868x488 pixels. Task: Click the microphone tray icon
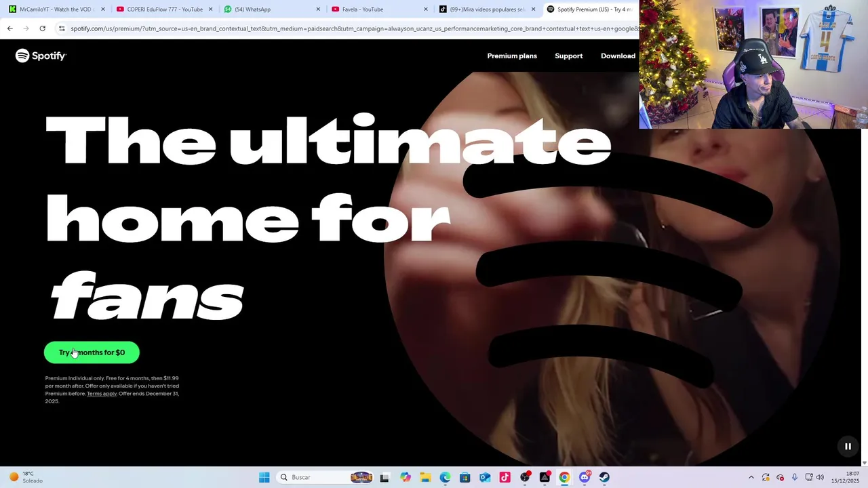tap(795, 477)
